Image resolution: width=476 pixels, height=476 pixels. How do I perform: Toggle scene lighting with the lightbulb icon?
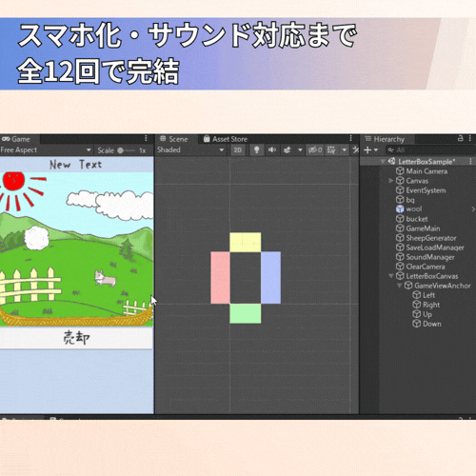coord(257,149)
